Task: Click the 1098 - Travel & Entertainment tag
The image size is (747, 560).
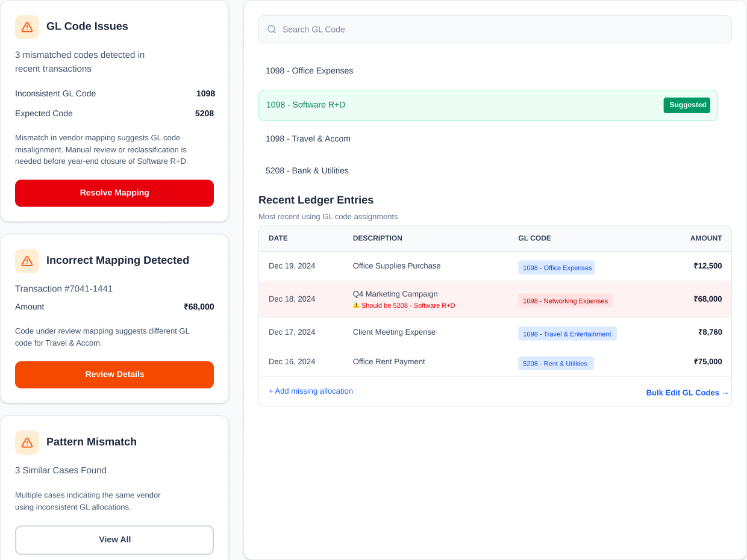Action: point(567,334)
